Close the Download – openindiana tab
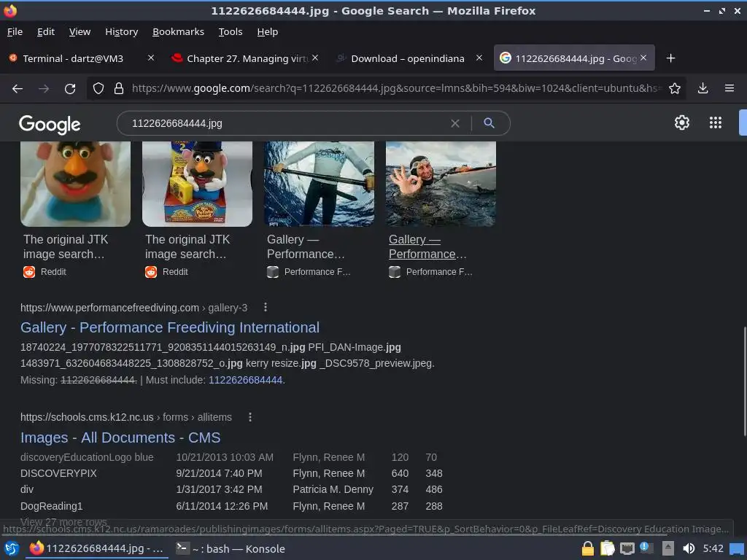This screenshot has height=560, width=747. (479, 58)
